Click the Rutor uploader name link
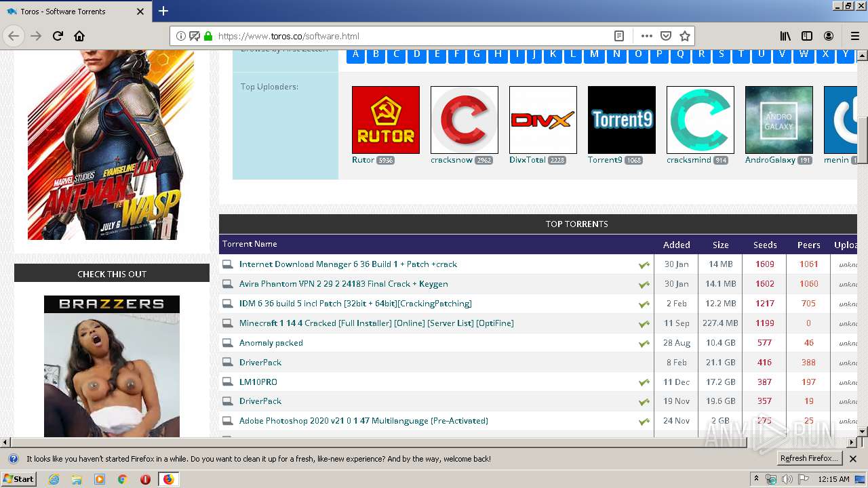 [363, 160]
